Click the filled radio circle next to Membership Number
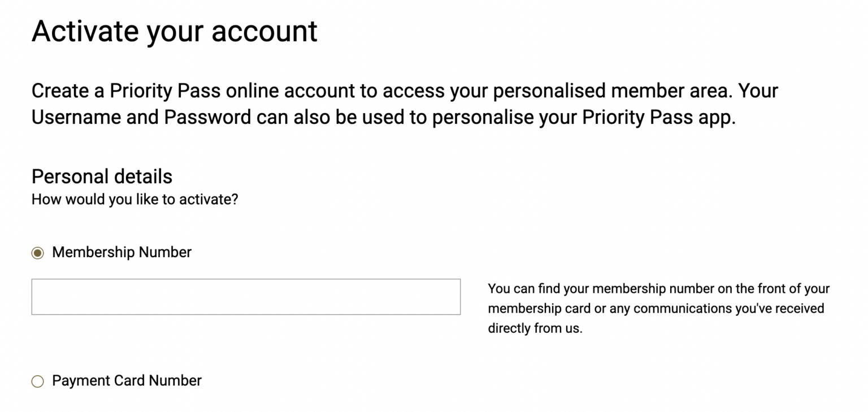 (x=37, y=253)
